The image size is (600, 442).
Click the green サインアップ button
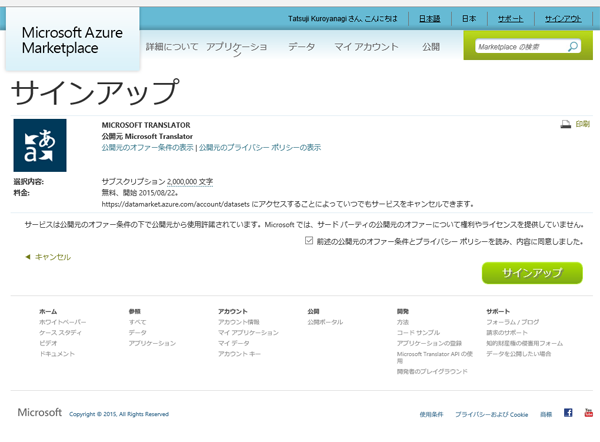(532, 273)
